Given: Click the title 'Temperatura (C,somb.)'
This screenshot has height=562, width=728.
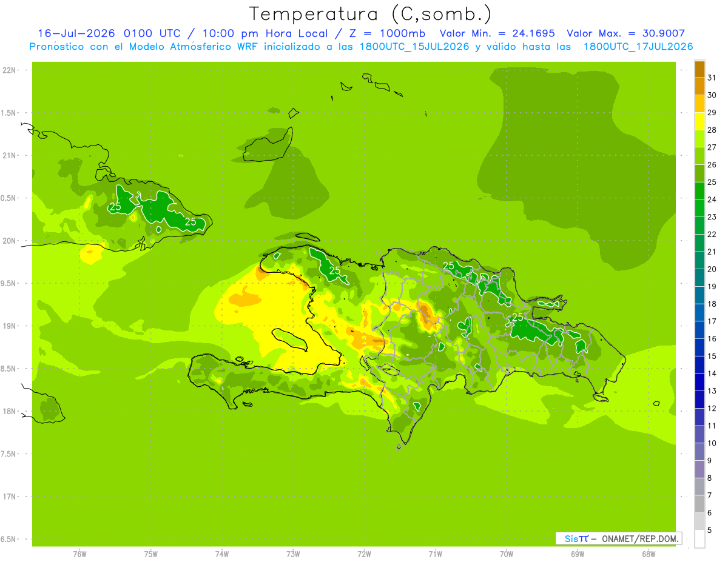Looking at the screenshot, I should (371, 13).
